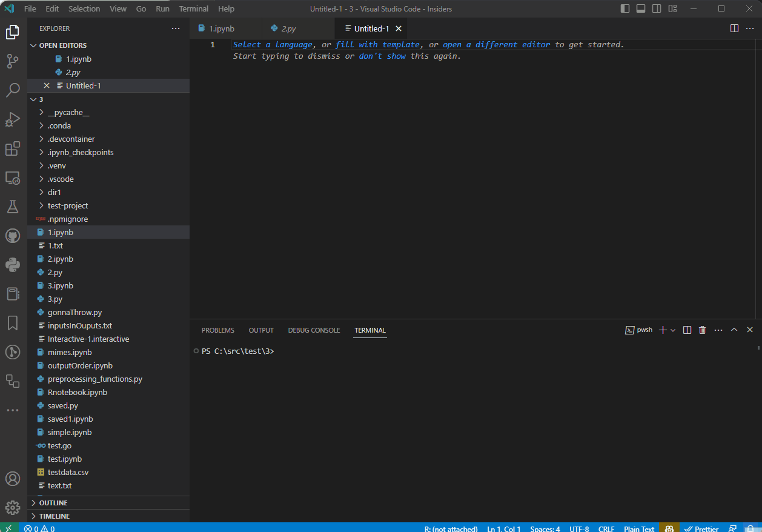762x532 pixels.
Task: Open the Bookmarks view in activity bar
Action: point(13,323)
